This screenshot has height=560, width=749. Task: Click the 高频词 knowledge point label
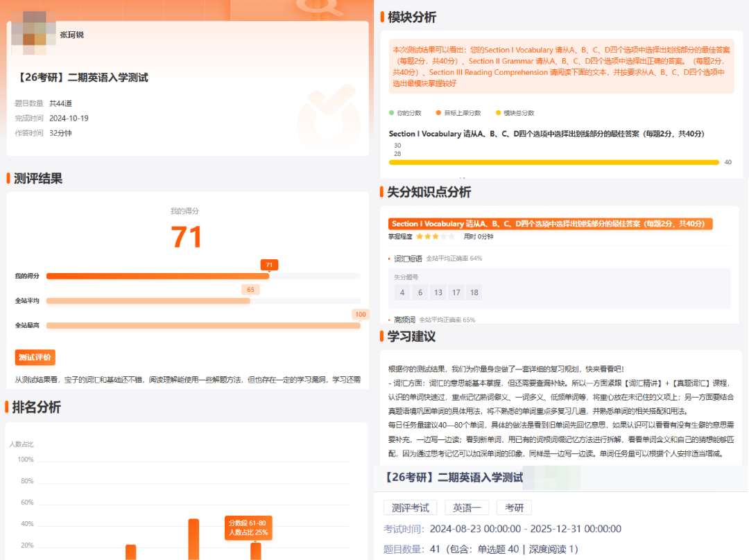pos(404,320)
